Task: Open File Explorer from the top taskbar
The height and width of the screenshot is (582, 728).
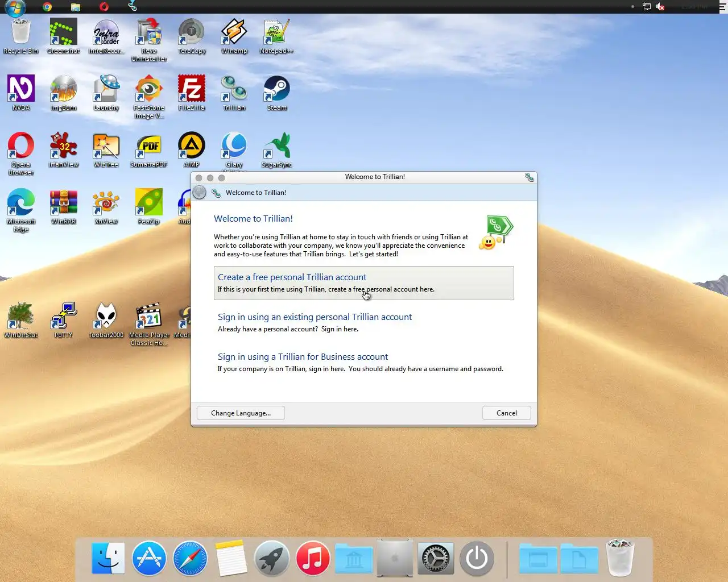Action: (76, 7)
